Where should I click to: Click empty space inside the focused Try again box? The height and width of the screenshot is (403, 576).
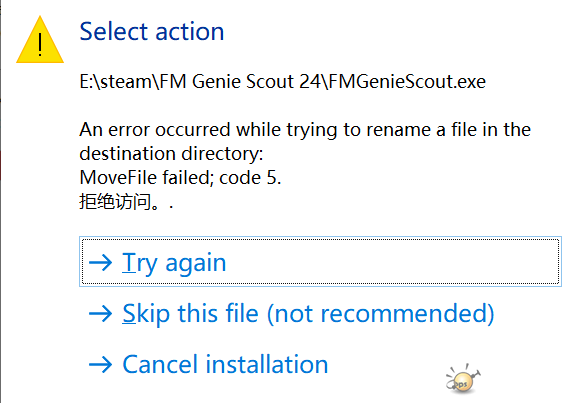tap(404, 262)
